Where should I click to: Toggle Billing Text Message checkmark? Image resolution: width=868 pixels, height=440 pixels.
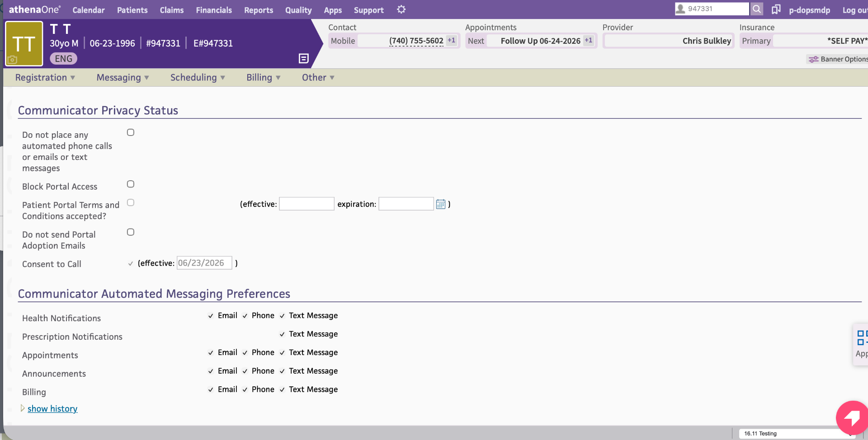(282, 390)
